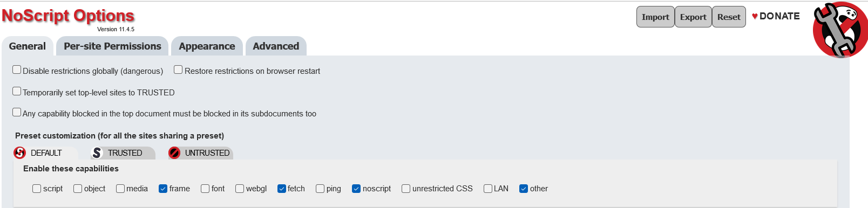The height and width of the screenshot is (208, 868).
Task: Click the heart icon beside DONATE
Action: tap(755, 16)
